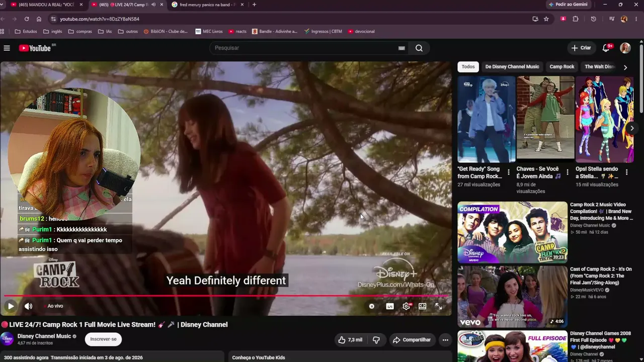Image resolution: width=644 pixels, height=362 pixels.
Task: Open Chrome menu three dots
Action: (x=636, y=19)
